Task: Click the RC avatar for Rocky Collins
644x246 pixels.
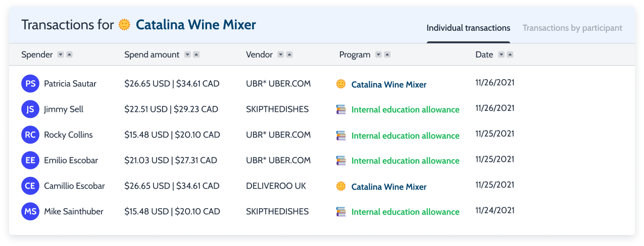Action: tap(30, 135)
